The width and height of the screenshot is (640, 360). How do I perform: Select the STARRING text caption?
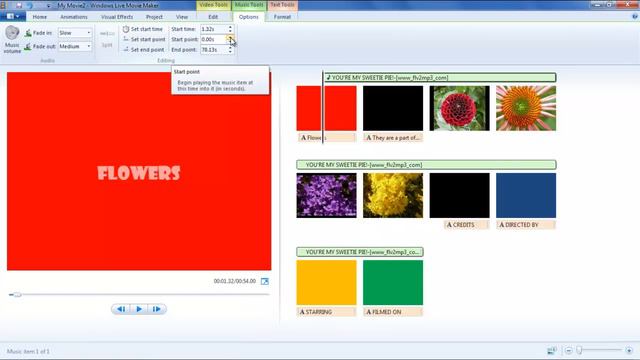[327, 312]
